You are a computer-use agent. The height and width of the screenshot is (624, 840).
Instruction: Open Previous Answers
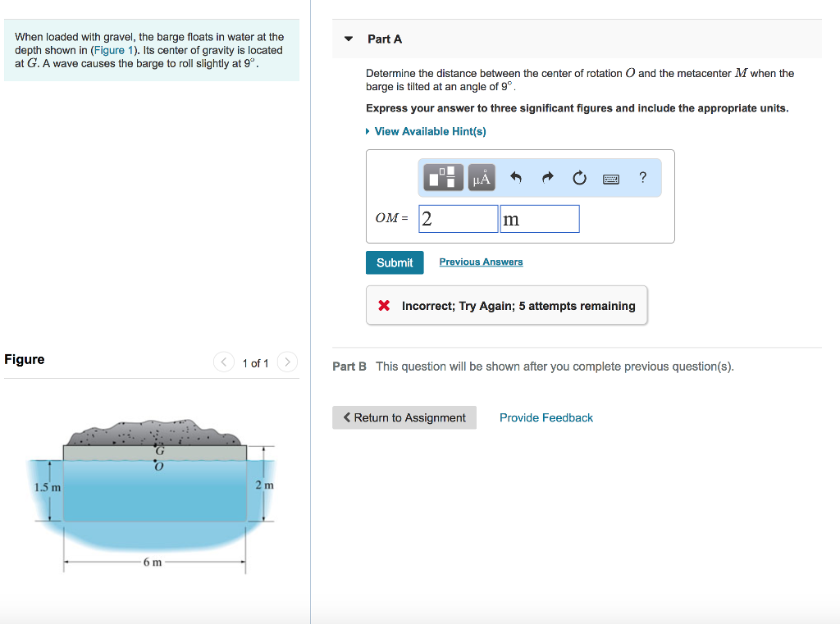[481, 262]
